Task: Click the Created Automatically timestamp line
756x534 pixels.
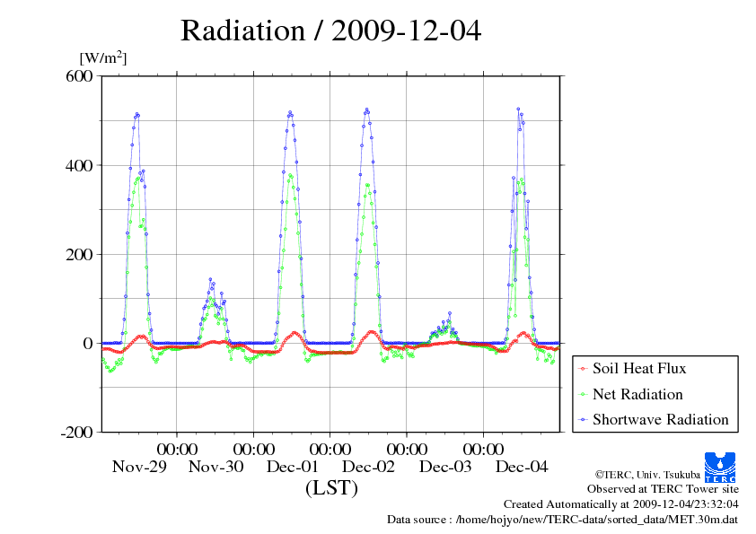Action: coord(620,504)
